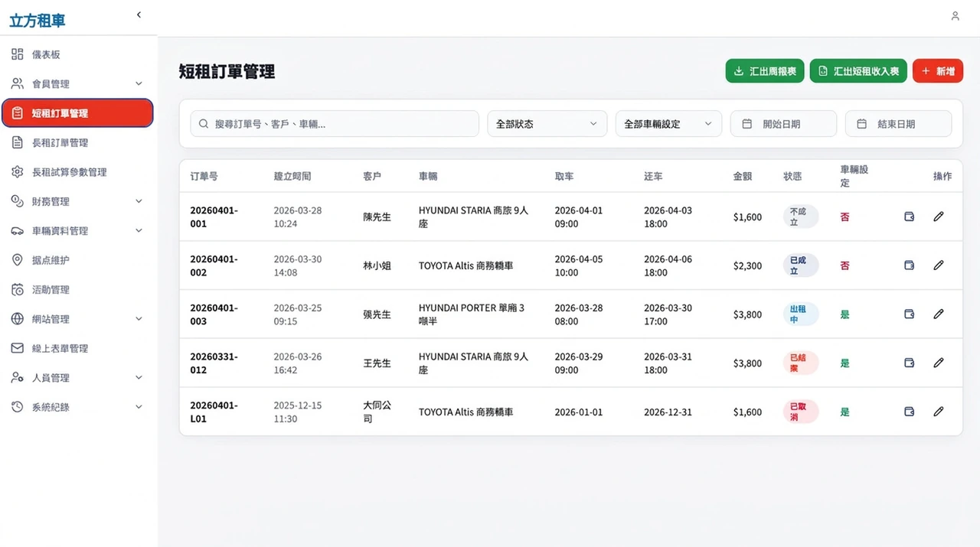Screen dimensions: 980x547
Task: Edit order 20260401-001 with pencil icon
Action: point(939,217)
